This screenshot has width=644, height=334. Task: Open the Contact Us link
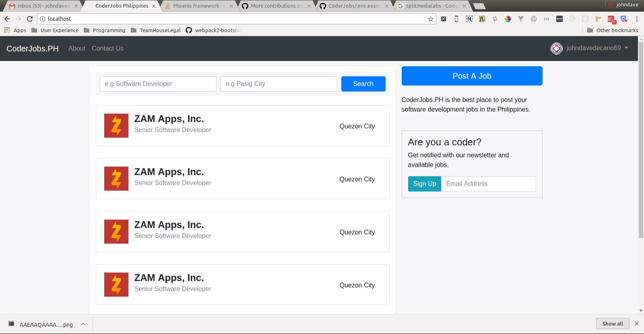pos(107,48)
